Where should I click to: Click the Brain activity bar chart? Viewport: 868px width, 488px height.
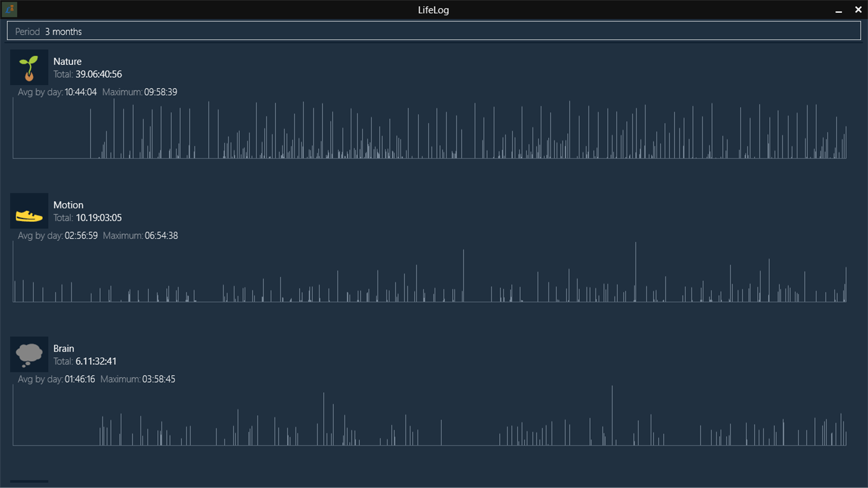tap(430, 416)
